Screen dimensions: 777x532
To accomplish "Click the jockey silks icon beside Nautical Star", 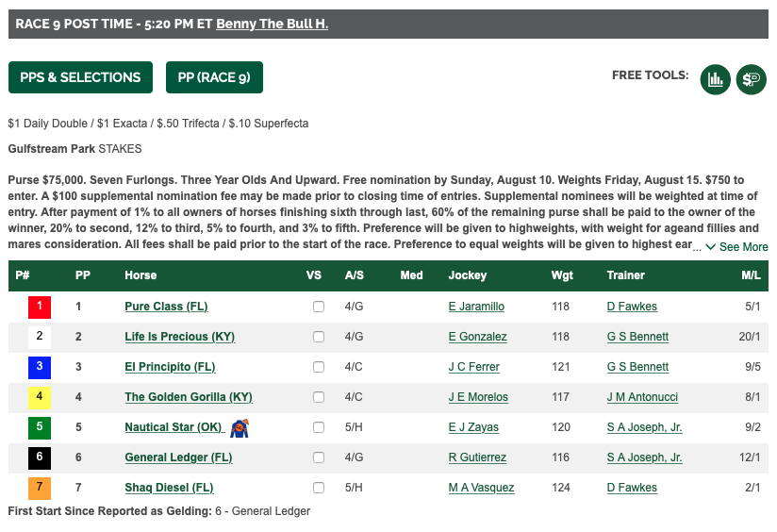I will [x=240, y=428].
